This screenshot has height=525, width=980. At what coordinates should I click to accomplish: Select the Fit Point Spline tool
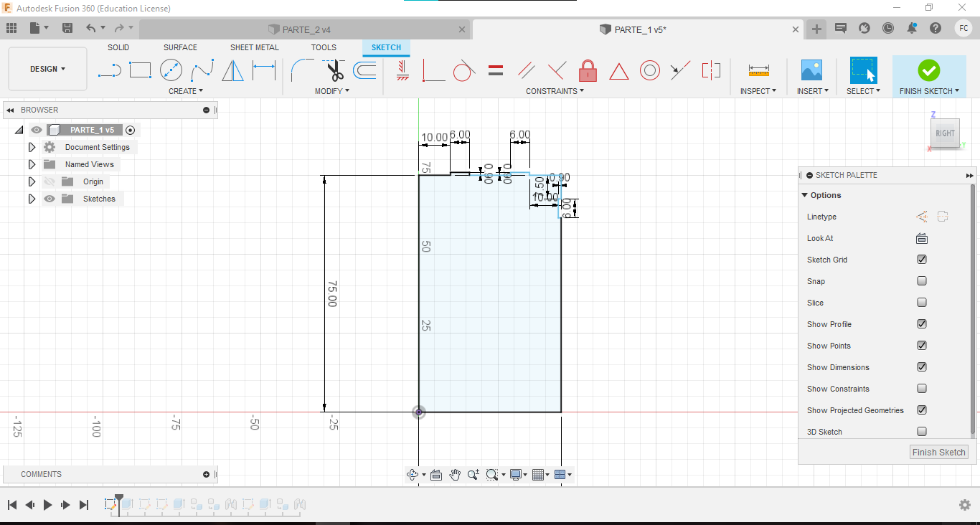tap(202, 70)
